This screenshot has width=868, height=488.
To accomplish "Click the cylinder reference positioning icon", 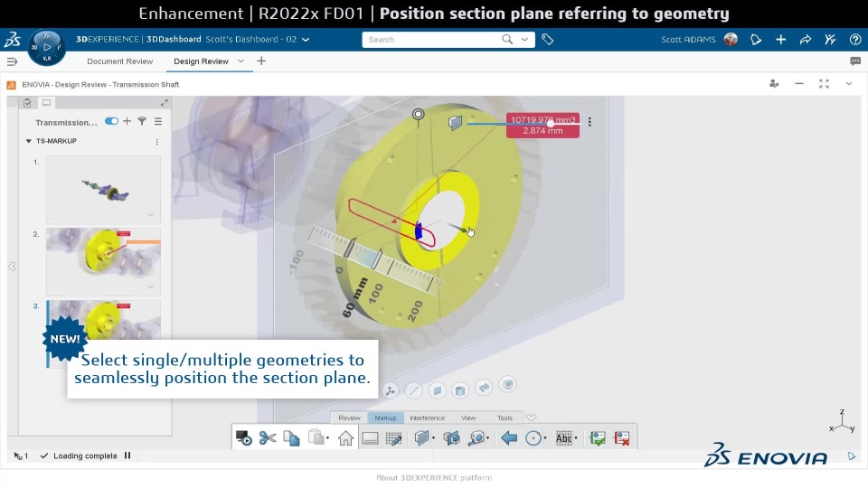I will (460, 390).
